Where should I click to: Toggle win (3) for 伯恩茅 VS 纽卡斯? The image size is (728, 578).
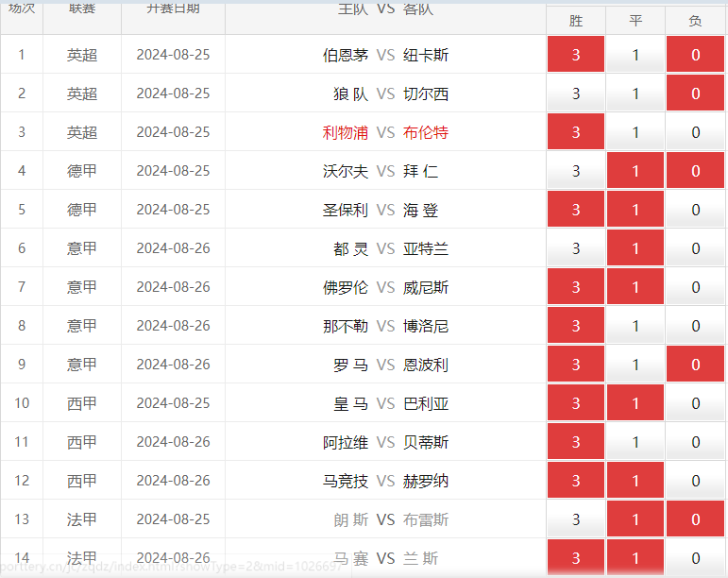point(576,55)
